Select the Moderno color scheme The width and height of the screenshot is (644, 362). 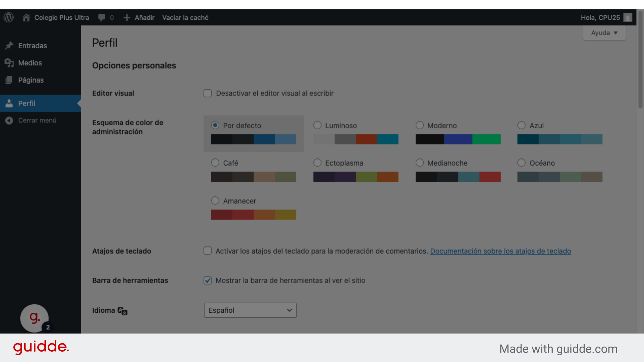click(x=420, y=125)
